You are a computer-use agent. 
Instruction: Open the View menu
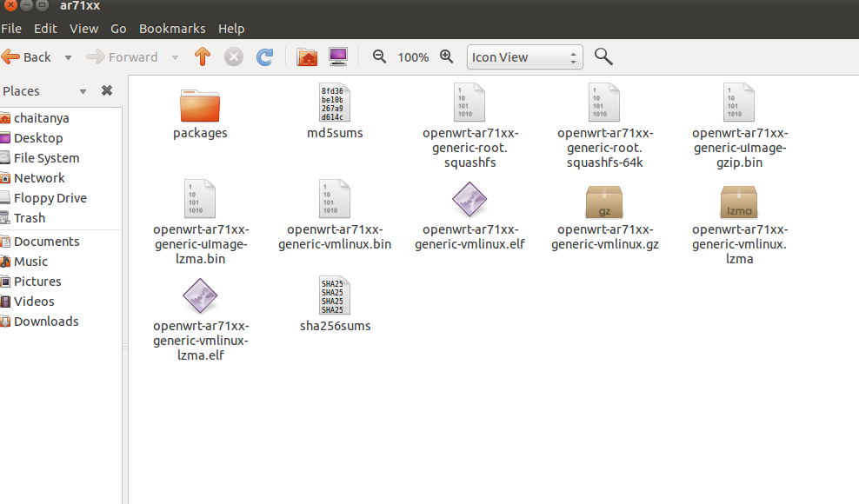(x=83, y=29)
